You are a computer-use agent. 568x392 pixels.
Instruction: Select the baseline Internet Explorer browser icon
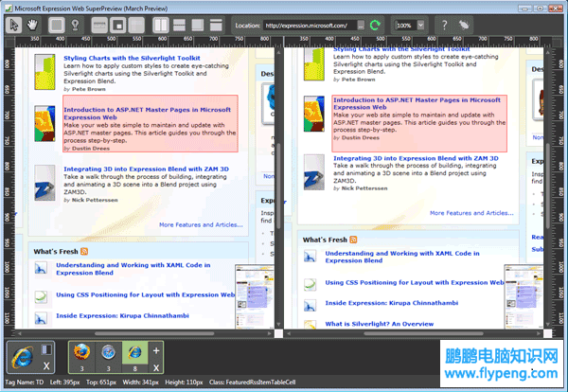(23, 357)
